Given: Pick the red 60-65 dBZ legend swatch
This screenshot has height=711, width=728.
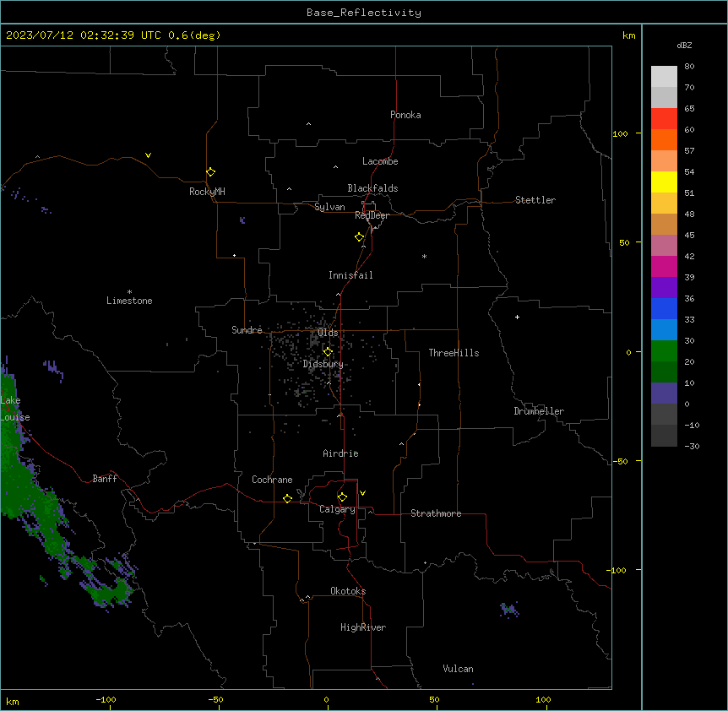Looking at the screenshot, I should pos(664,119).
